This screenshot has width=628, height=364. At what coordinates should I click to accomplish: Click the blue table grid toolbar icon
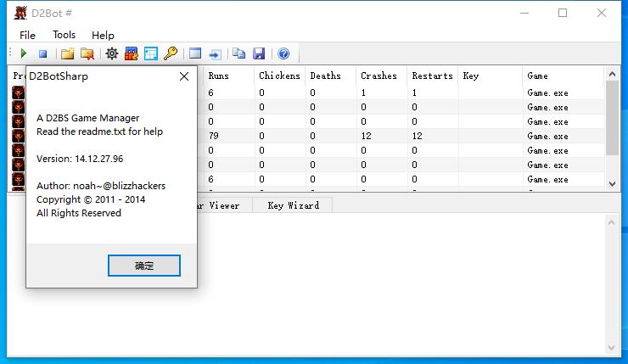(x=151, y=54)
